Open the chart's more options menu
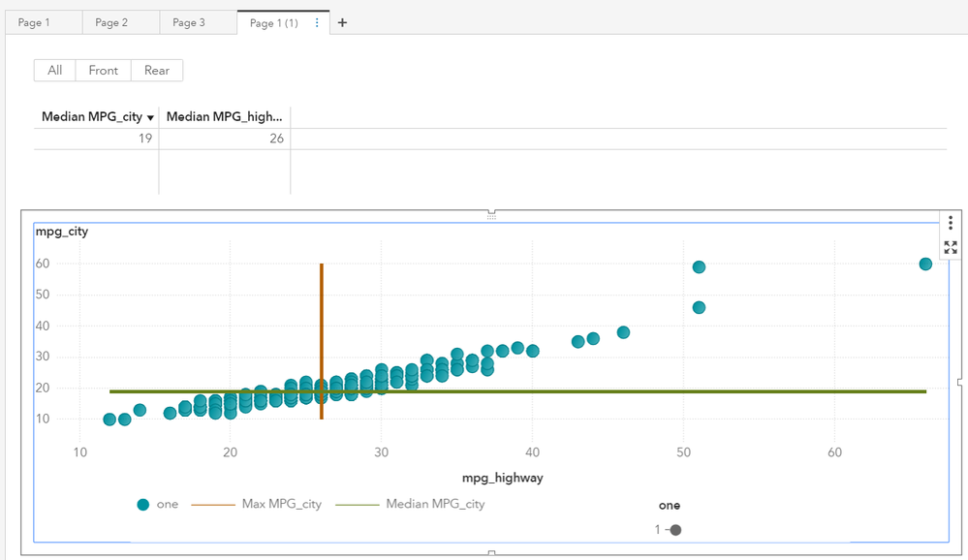968x560 pixels. pyautogui.click(x=951, y=223)
